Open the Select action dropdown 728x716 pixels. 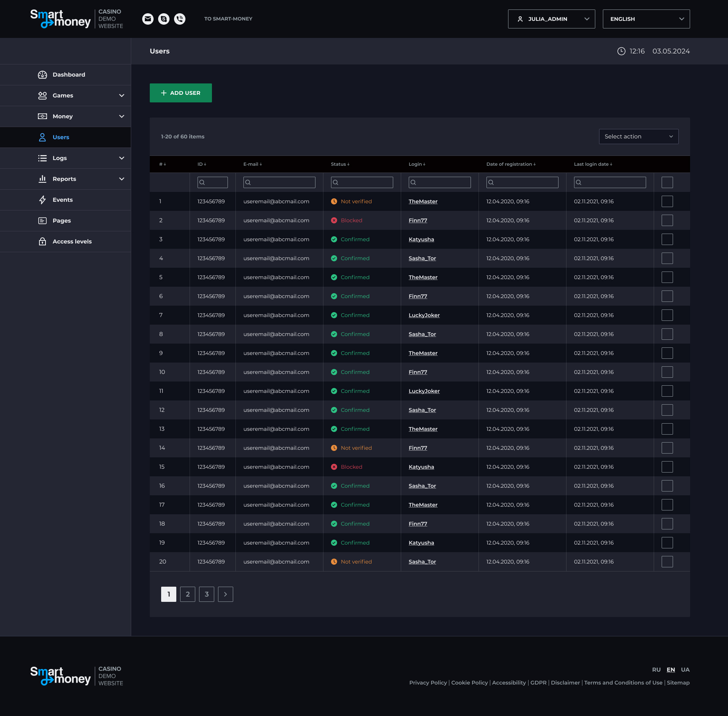pos(639,137)
